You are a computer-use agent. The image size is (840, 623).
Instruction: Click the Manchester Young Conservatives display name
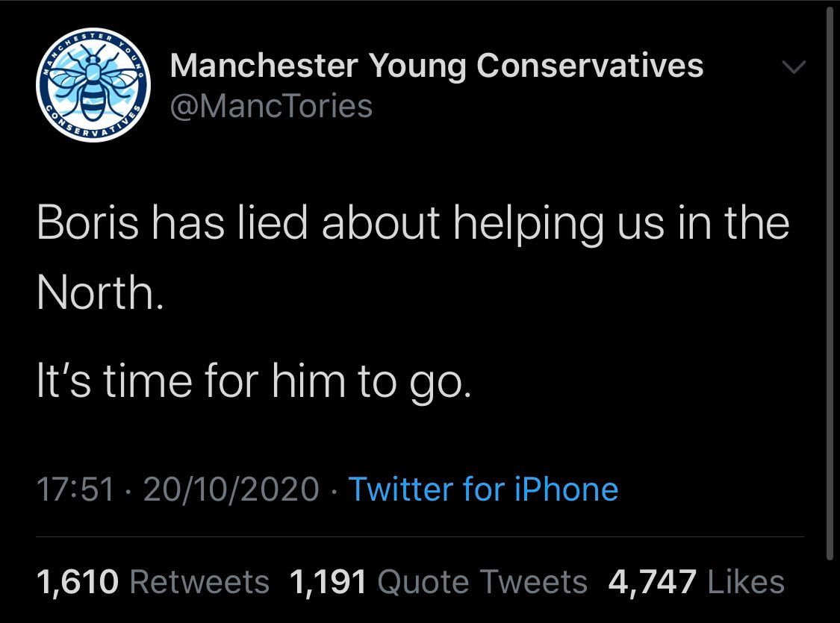[437, 66]
